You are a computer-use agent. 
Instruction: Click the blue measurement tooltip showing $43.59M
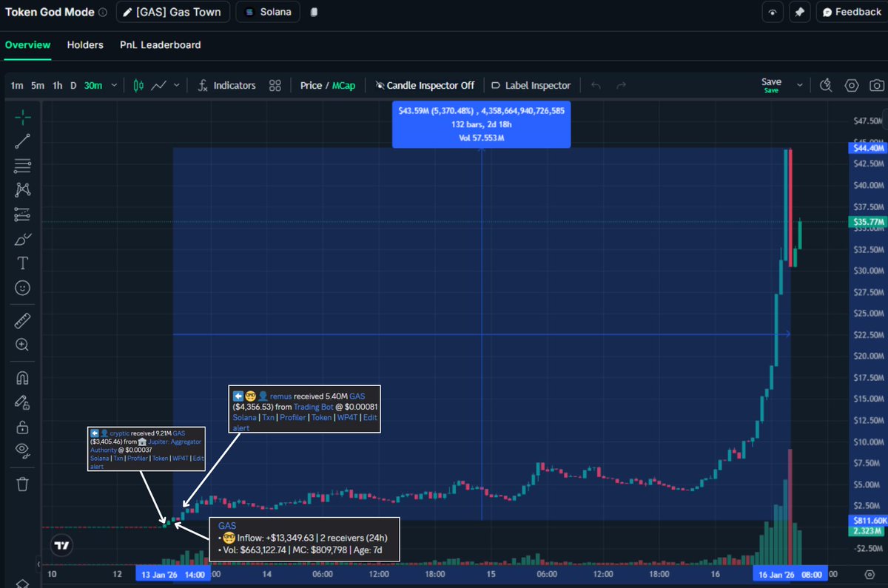click(x=482, y=124)
